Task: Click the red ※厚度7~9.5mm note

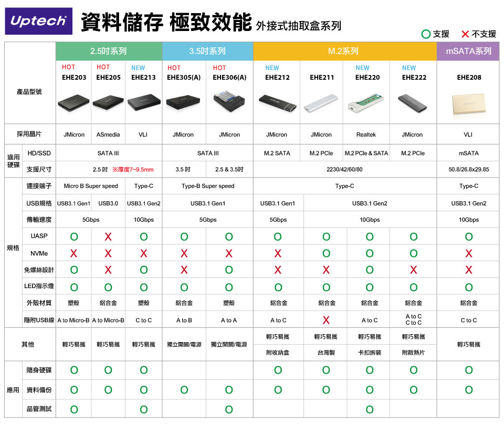Action: point(133,170)
